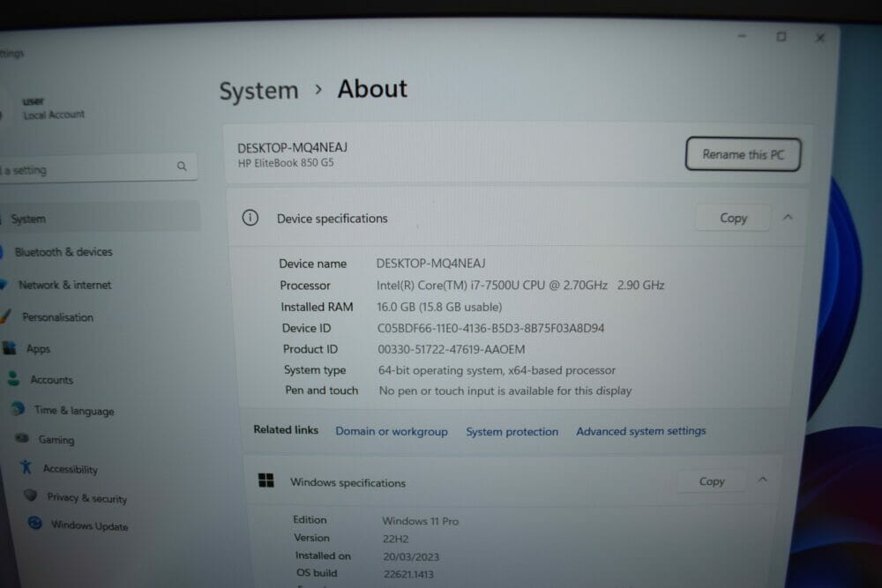Click the Find a setting search box
Screen dimensions: 882x588
click(x=99, y=167)
